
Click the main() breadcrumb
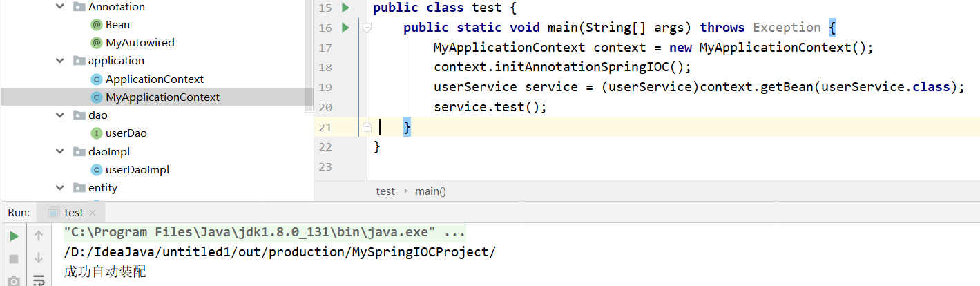[430, 191]
